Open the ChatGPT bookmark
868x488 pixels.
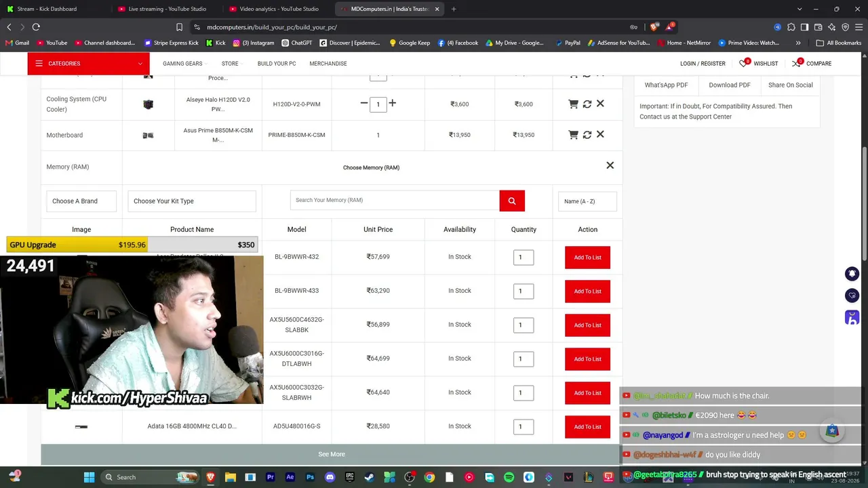pyautogui.click(x=296, y=43)
